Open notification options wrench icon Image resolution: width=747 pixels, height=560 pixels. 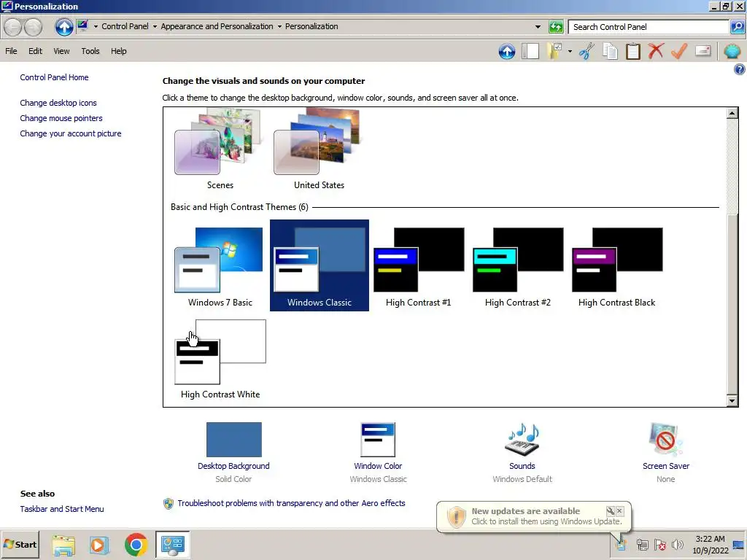(610, 511)
